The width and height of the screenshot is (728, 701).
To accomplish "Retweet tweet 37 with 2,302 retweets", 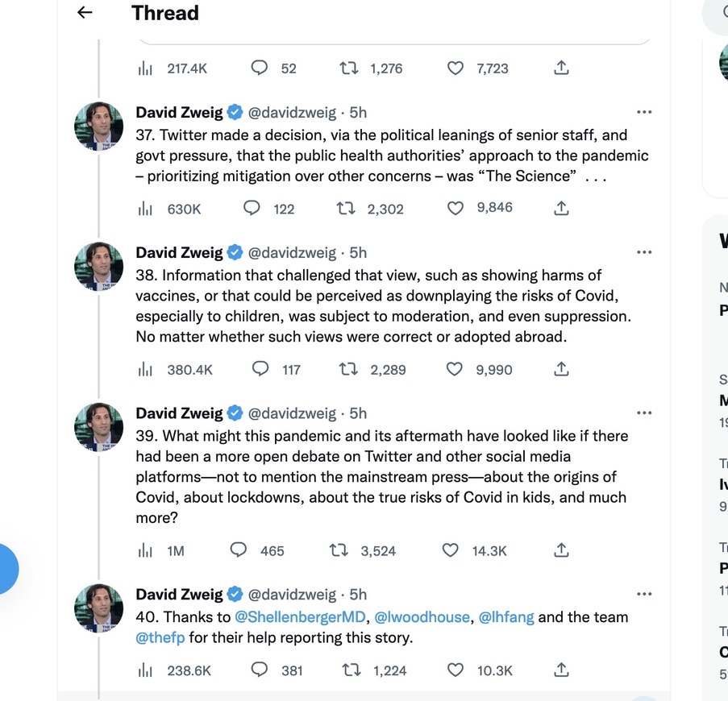I will point(347,209).
